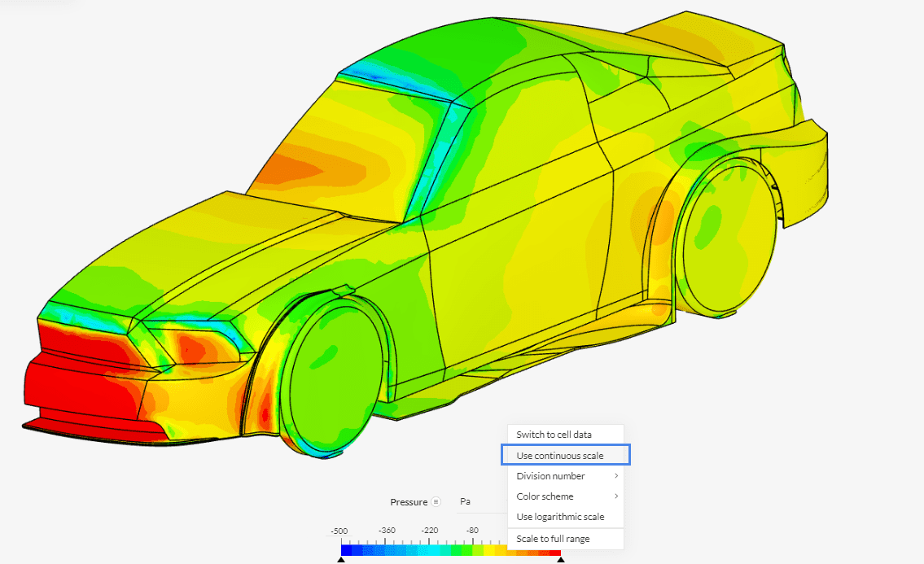
Task: Click the Division number submenu arrow
Action: click(x=616, y=476)
